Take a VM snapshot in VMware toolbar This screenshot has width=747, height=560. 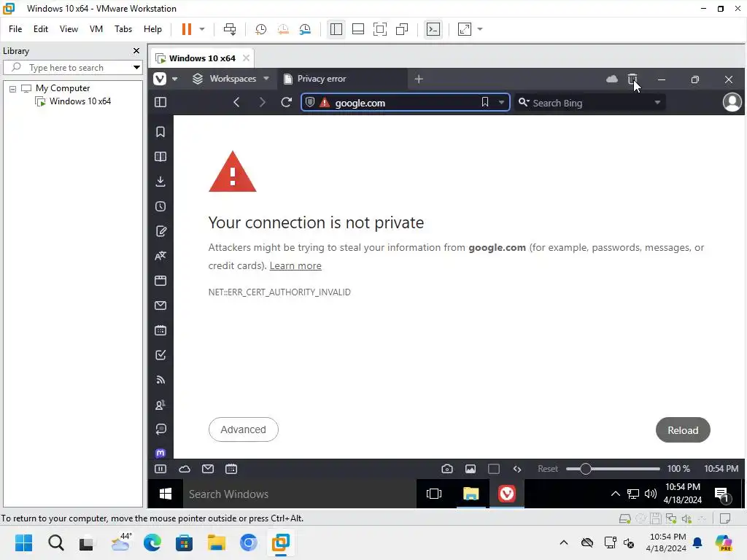click(x=260, y=29)
